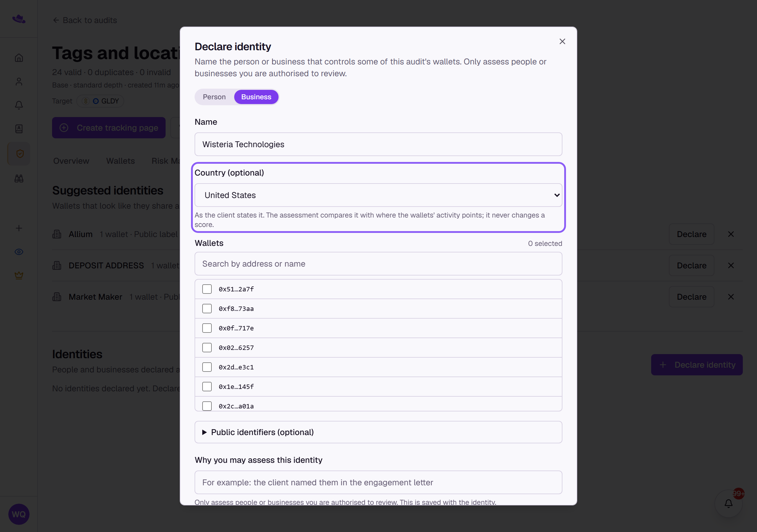Expand Public identifiers (optional) section

378,432
